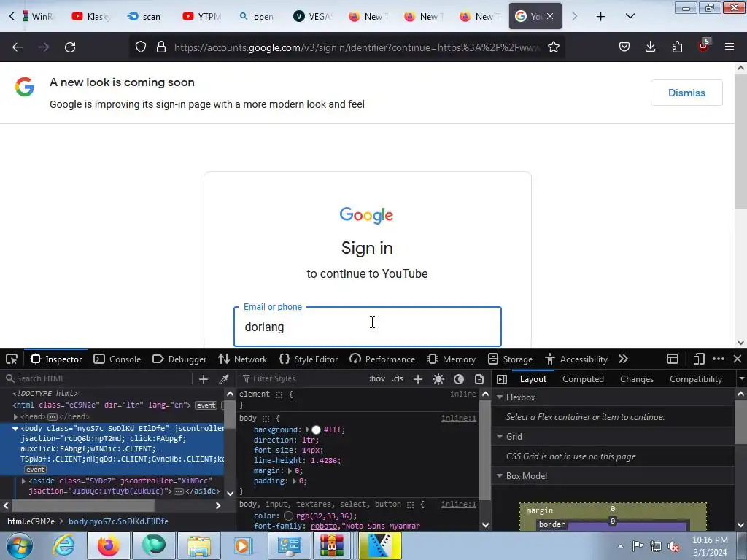Click the Search HTML field
The height and width of the screenshot is (560, 747).
tap(98, 378)
